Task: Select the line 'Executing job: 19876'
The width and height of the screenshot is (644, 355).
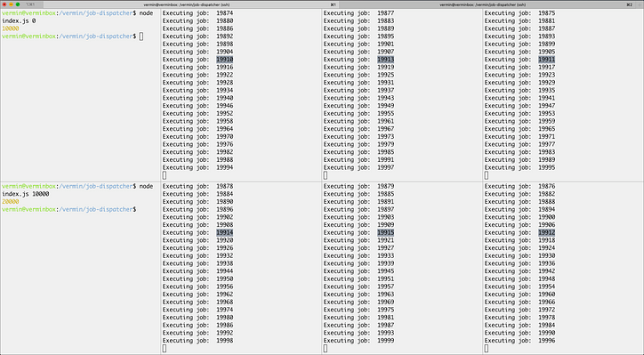Action: click(x=519, y=186)
